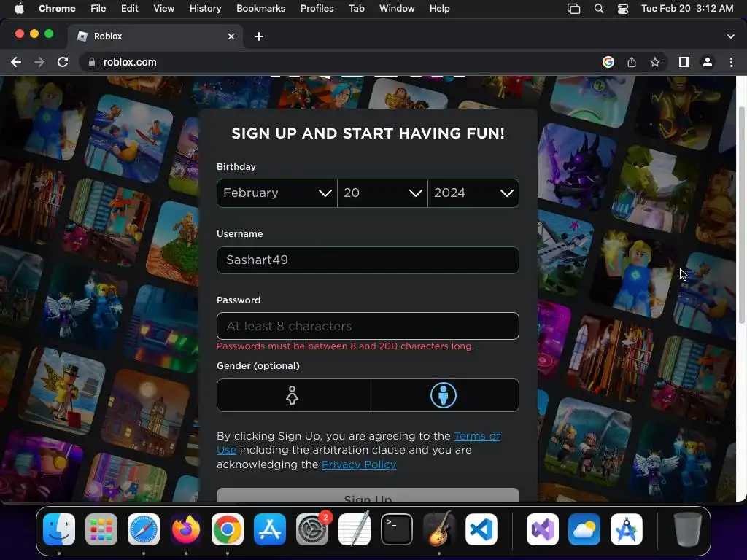Open the Edit menu

click(129, 8)
